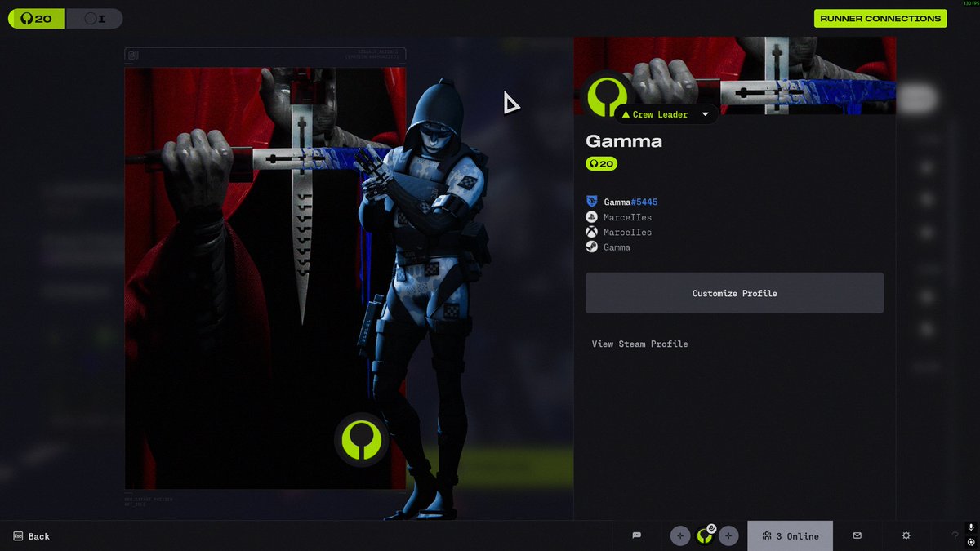Click the Customize Profile button

[734, 293]
